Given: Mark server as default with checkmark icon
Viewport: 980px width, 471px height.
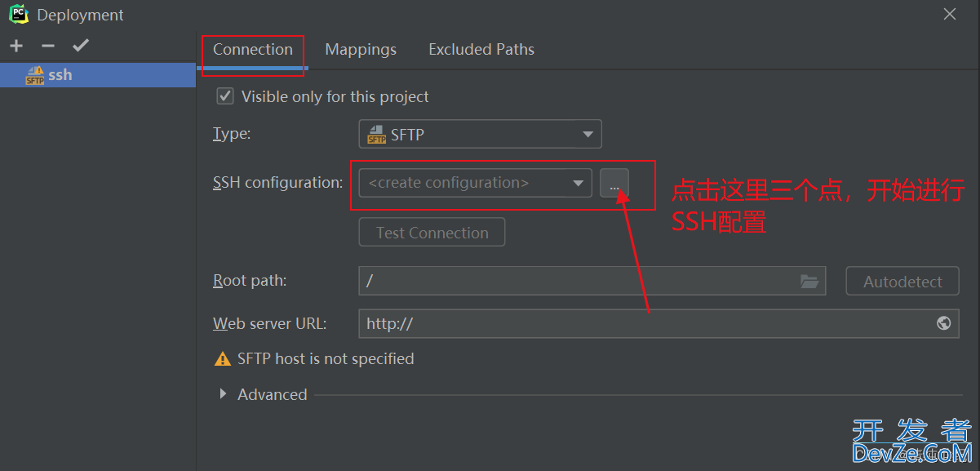Looking at the screenshot, I should click(80, 46).
